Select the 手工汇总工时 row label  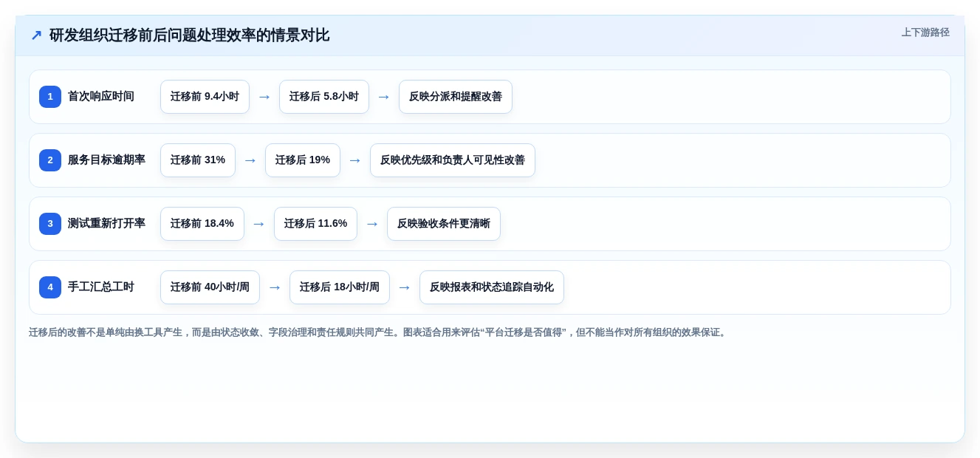101,287
